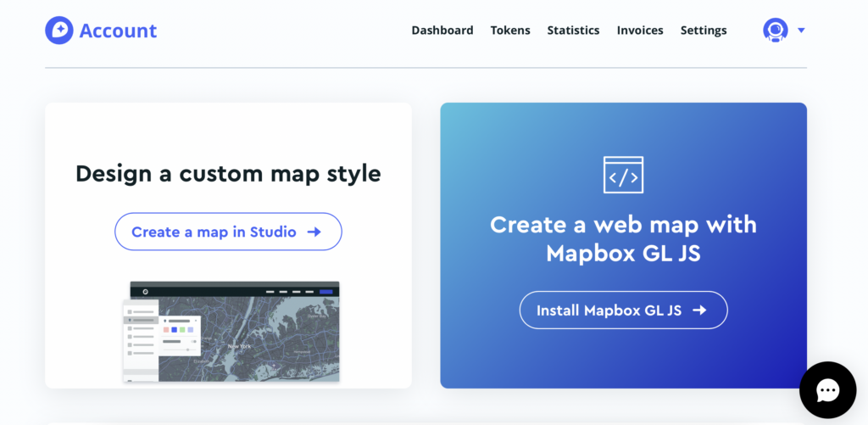The width and height of the screenshot is (868, 425).
Task: Open the Statistics page
Action: point(574,31)
